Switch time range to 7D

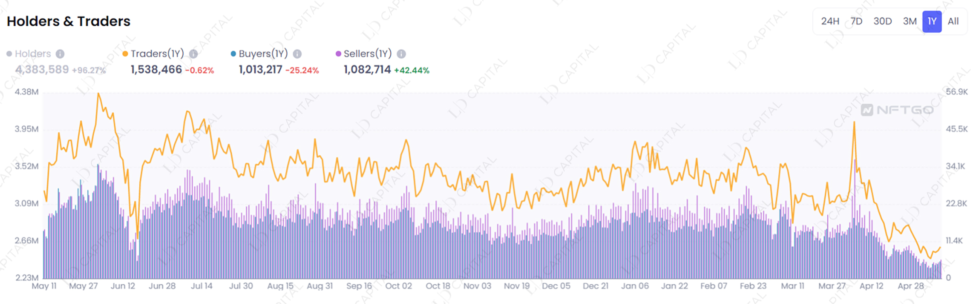856,21
